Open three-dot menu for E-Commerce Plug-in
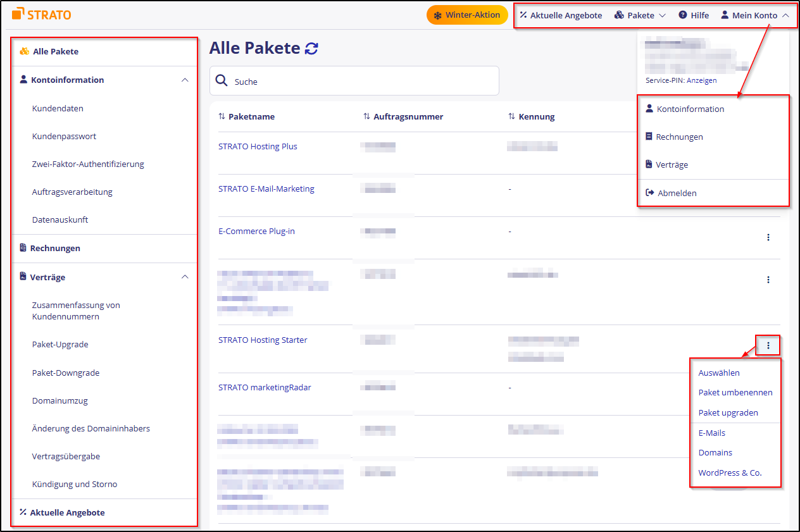 click(768, 237)
